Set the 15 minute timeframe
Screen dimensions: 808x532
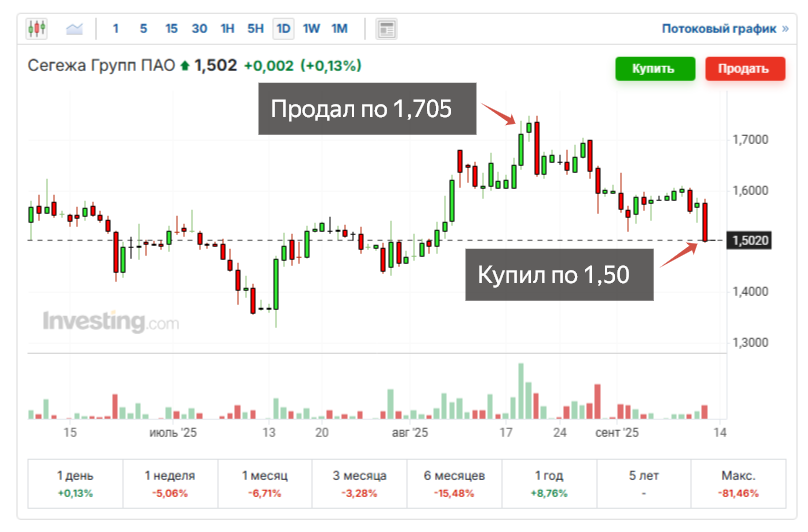[x=171, y=29]
